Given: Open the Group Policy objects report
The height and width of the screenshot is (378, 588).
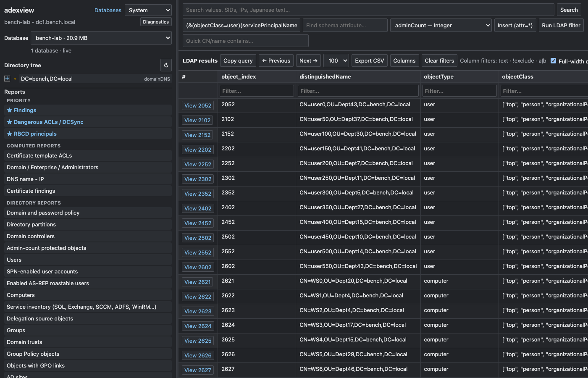Looking at the screenshot, I should pos(88,354).
